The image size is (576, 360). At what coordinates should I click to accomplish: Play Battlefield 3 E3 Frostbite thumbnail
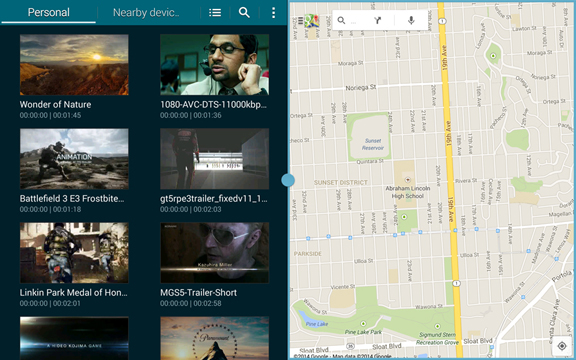click(74, 159)
